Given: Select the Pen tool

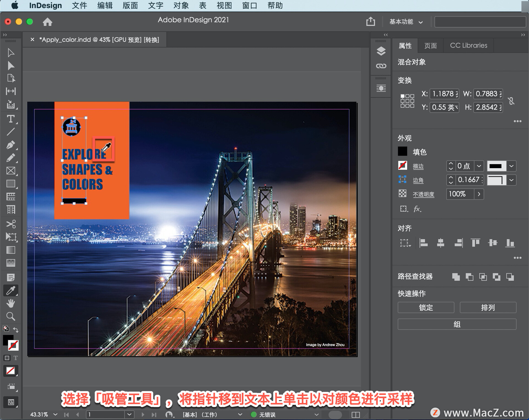Looking at the screenshot, I should (10, 145).
